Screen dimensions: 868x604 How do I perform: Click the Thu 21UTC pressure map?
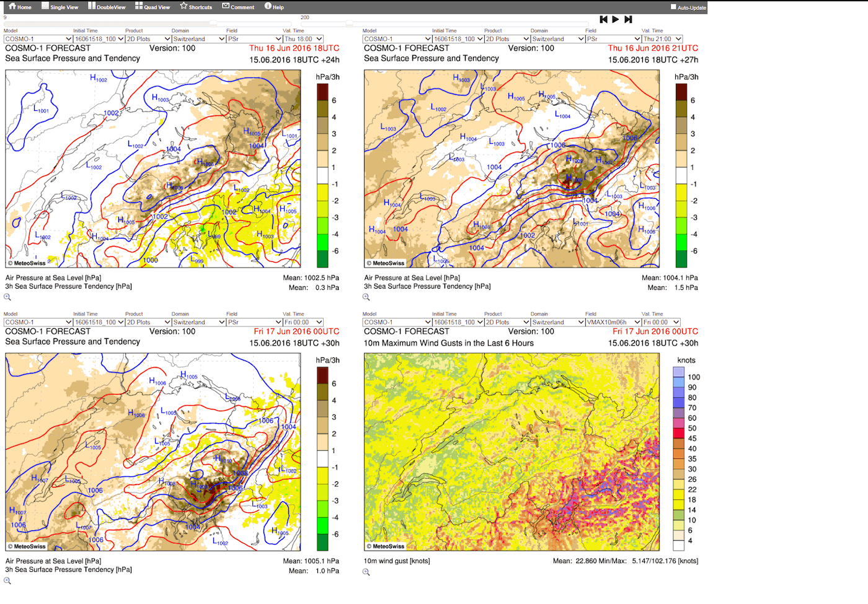[x=511, y=169]
